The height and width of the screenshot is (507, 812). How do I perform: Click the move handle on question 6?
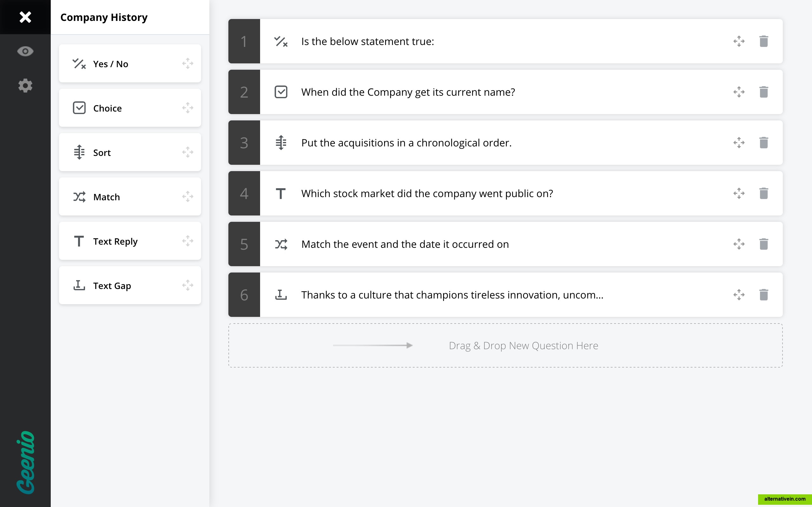[x=739, y=294]
